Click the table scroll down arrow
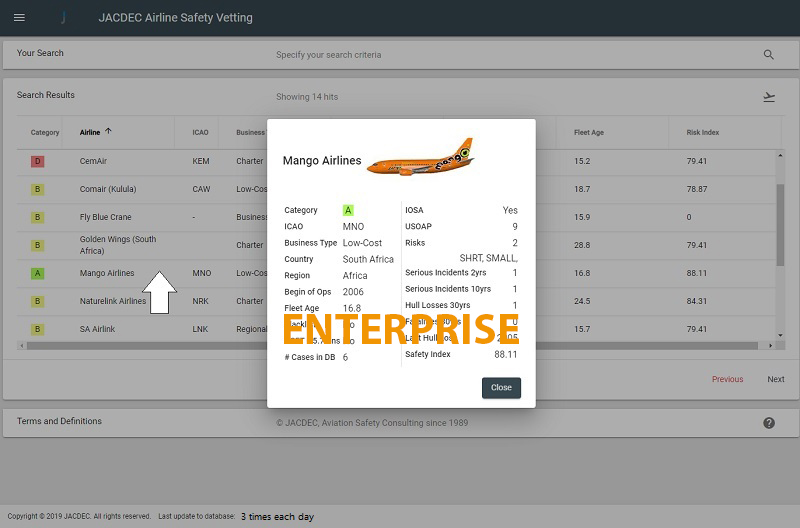Image resolution: width=800 pixels, height=528 pixels. point(780,335)
